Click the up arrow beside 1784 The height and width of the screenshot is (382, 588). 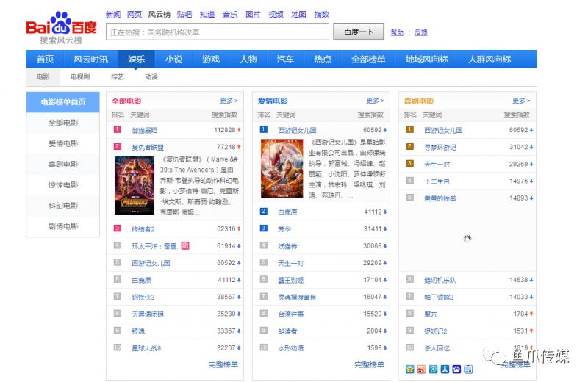[x=531, y=314]
